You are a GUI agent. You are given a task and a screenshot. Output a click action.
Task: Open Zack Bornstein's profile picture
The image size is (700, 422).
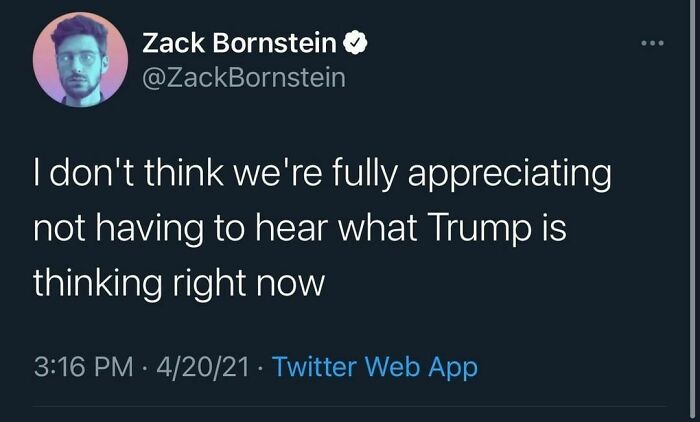[x=80, y=60]
